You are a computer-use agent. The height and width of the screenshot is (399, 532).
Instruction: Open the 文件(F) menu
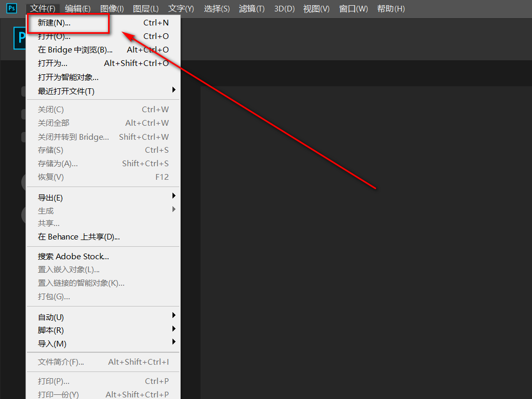click(x=43, y=9)
